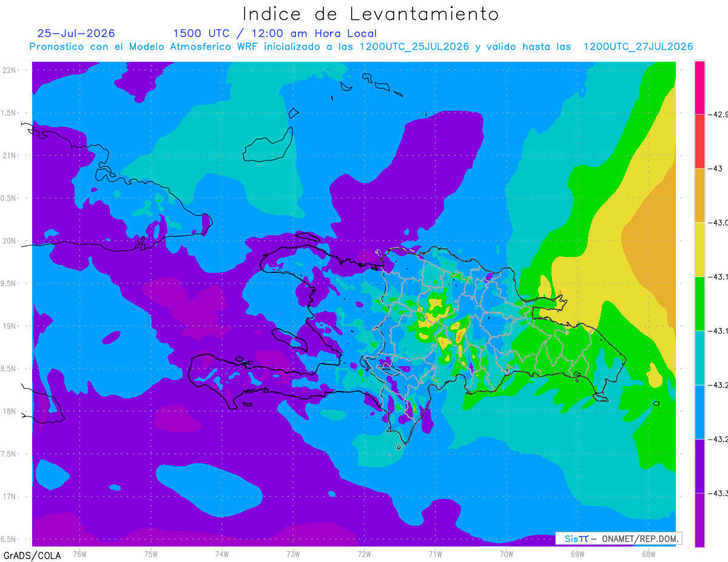Click the legend value '-42.9'
This screenshot has height=562, width=728.
[x=718, y=114]
